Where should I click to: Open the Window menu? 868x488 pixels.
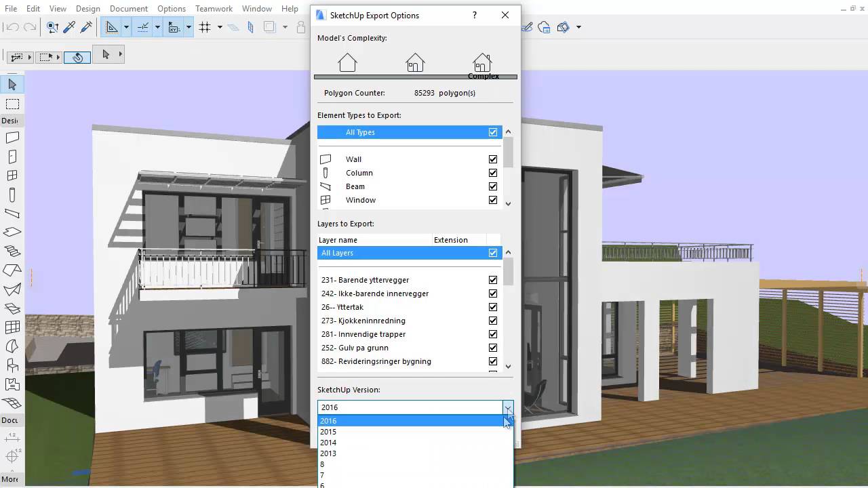click(x=257, y=9)
